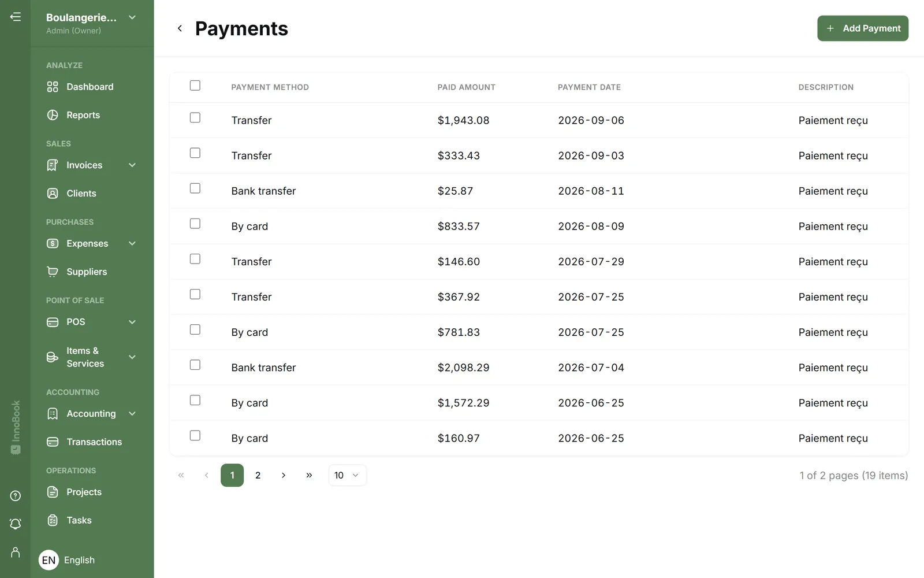Click the Accounting ledger icon

53,414
